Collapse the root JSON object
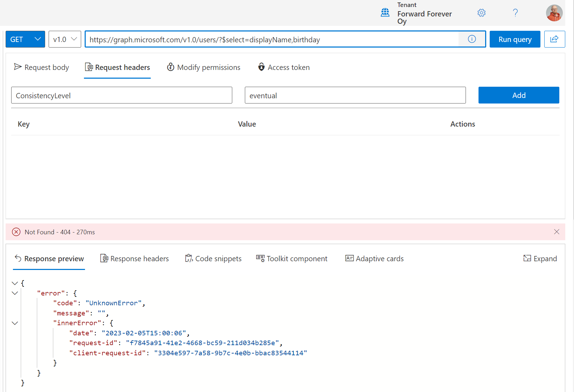 tap(15, 283)
